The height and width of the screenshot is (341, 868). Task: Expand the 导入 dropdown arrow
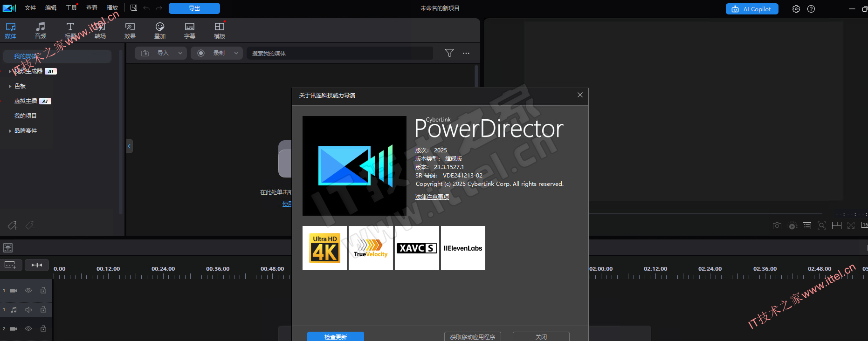[x=180, y=53]
